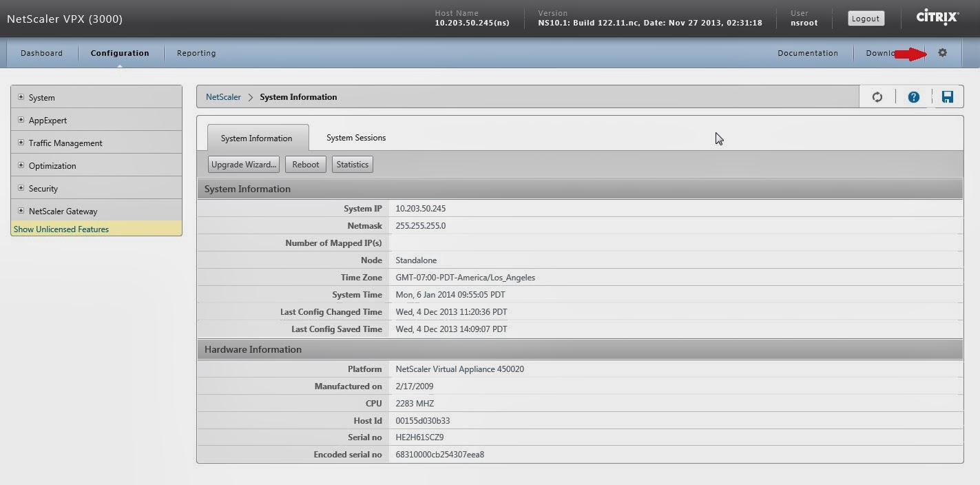This screenshot has width=980, height=485.
Task: Click Show Unlicensed Features link
Action: coord(61,229)
